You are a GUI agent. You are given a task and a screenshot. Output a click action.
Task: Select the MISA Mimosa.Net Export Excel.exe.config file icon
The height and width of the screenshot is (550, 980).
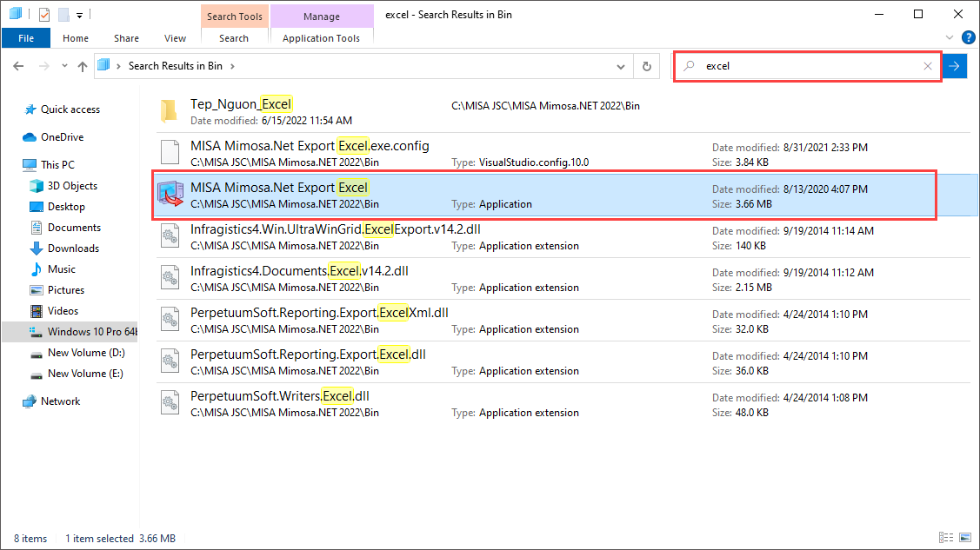(170, 153)
